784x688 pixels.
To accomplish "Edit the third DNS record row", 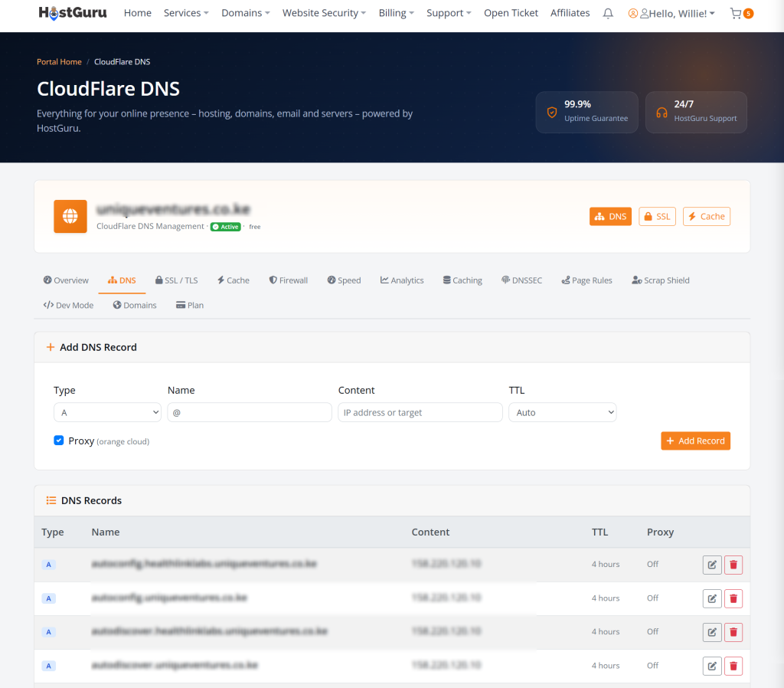I will [711, 632].
